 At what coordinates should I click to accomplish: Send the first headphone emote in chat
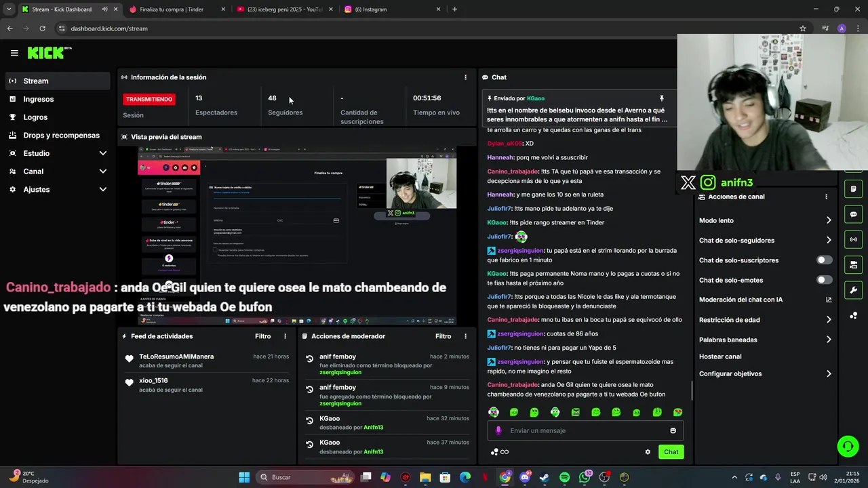point(494,412)
